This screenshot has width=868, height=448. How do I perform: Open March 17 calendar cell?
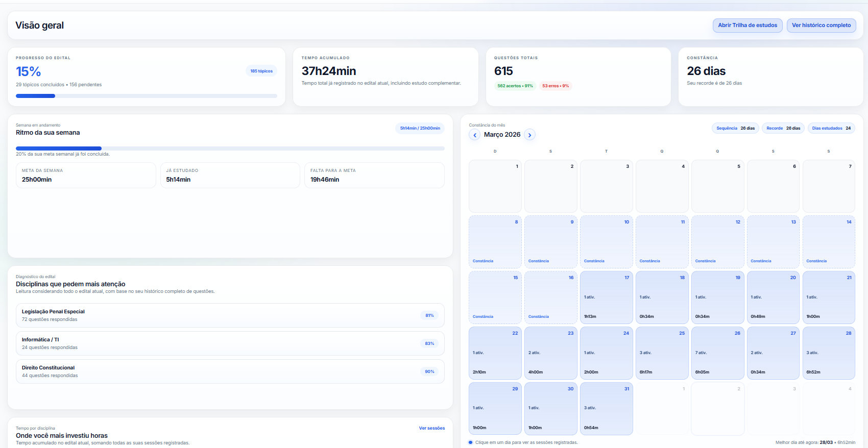tap(606, 297)
